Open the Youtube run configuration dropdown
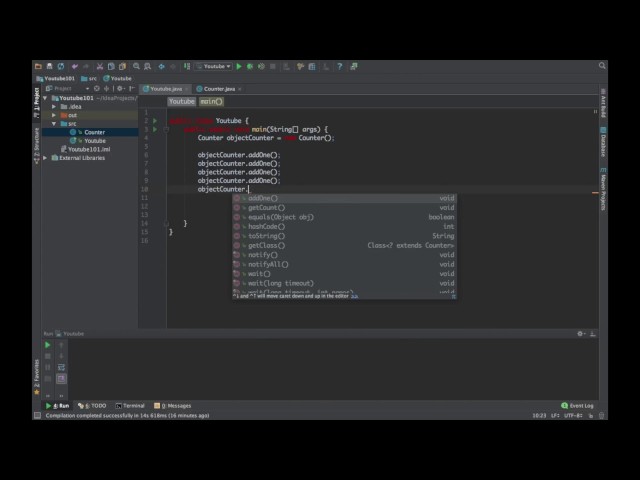The width and height of the screenshot is (640, 480). pyautogui.click(x=213, y=66)
